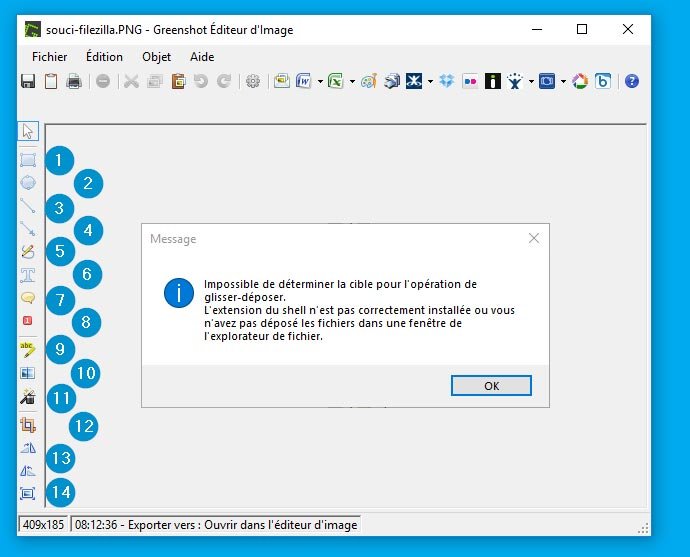690x557 pixels.
Task: Redo the last undone action
Action: (224, 81)
